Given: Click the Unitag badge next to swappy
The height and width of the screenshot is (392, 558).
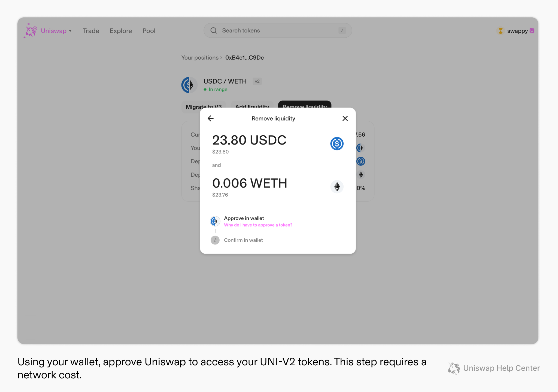Looking at the screenshot, I should [x=532, y=30].
